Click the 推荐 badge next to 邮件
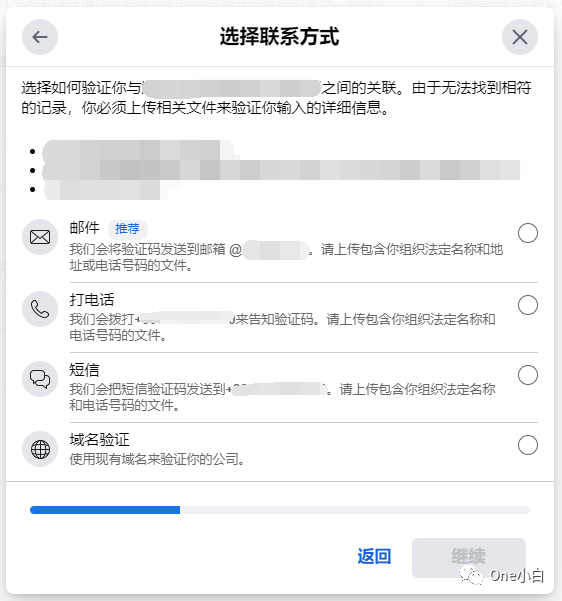 coord(127,229)
